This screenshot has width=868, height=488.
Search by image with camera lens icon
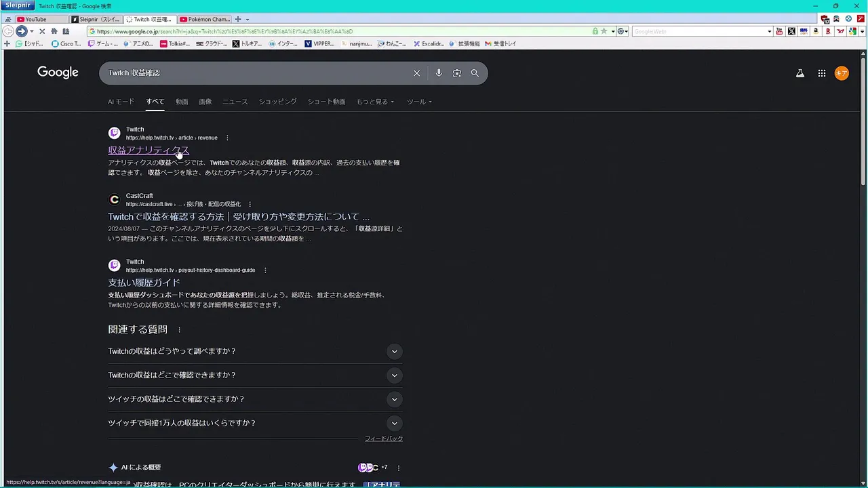pos(457,73)
